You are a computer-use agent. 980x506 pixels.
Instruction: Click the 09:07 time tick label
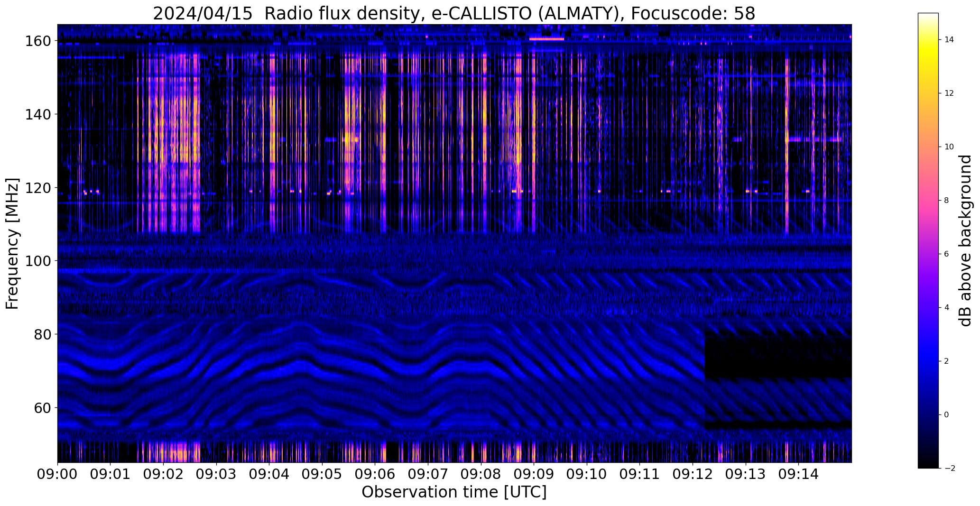tap(428, 474)
